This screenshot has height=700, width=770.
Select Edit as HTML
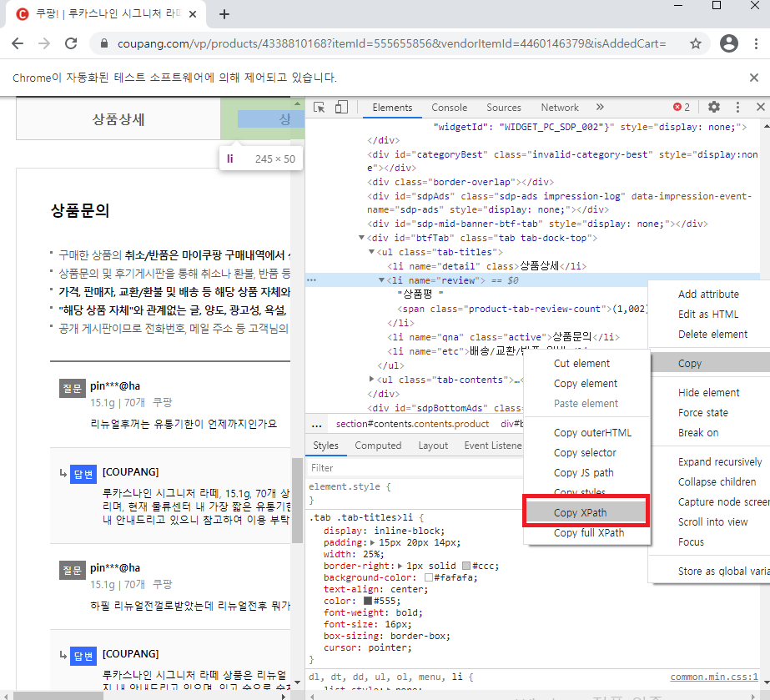click(709, 315)
